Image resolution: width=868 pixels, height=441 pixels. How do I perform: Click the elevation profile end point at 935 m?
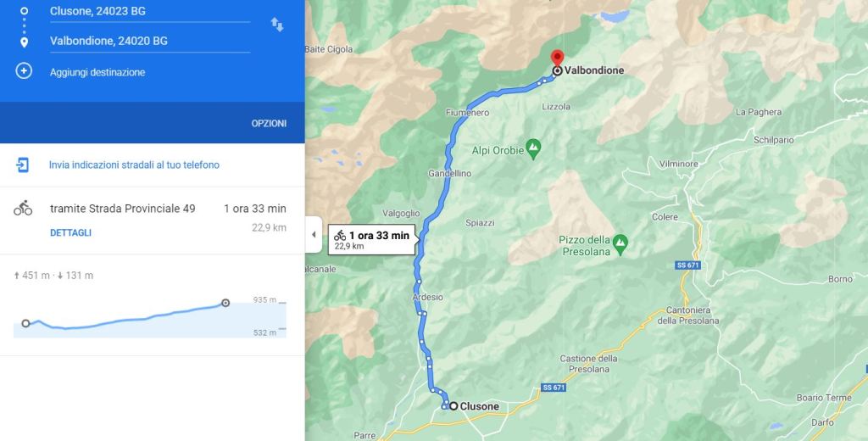click(x=225, y=303)
